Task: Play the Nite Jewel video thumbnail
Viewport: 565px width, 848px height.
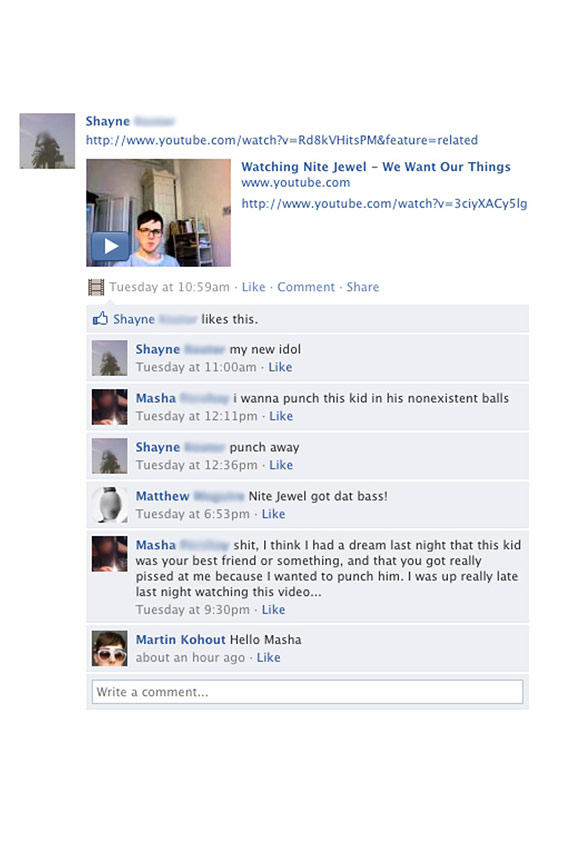Action: 158,213
